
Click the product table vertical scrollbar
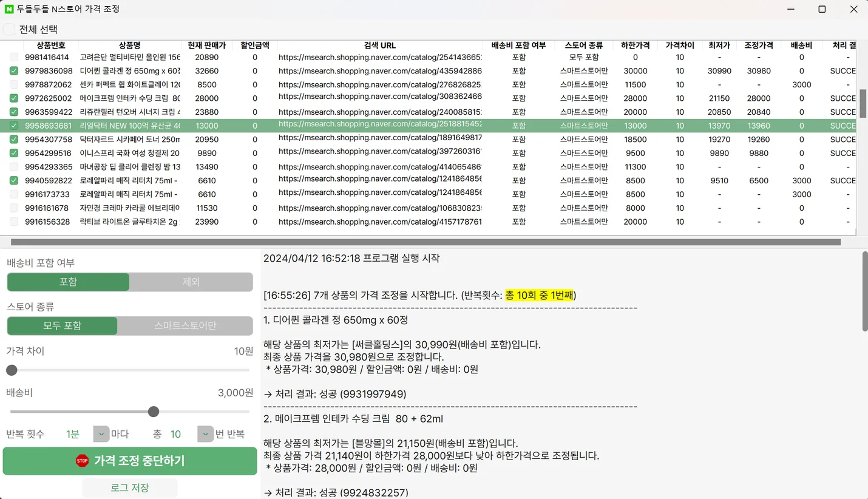click(863, 104)
